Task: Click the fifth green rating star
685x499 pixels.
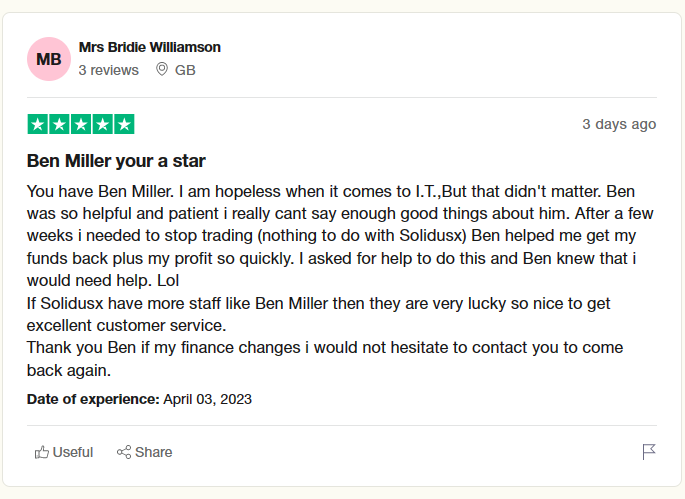Action: click(x=124, y=124)
